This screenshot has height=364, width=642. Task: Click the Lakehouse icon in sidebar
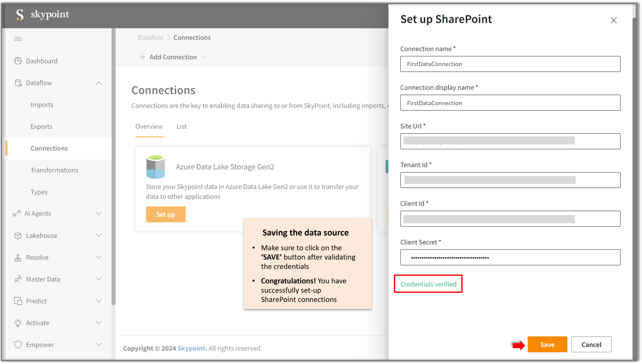pyautogui.click(x=18, y=235)
